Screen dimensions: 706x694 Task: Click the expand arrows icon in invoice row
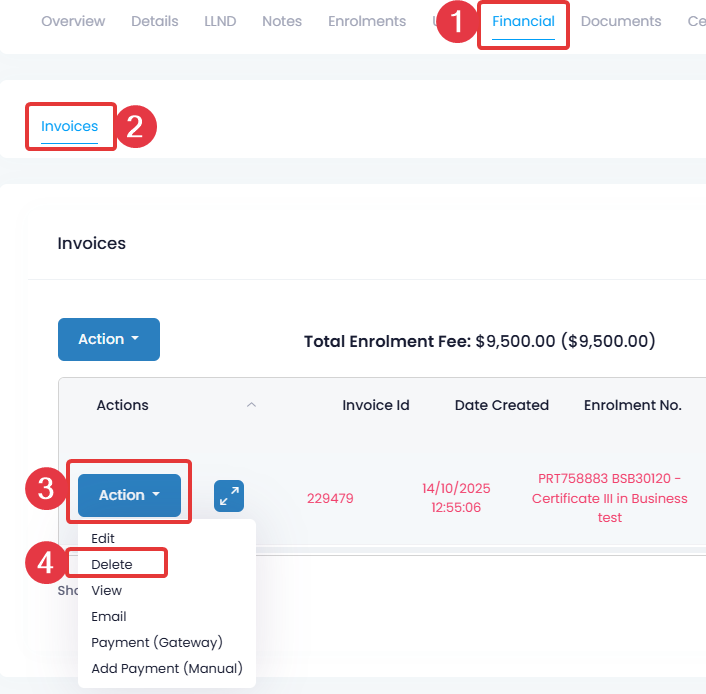229,496
